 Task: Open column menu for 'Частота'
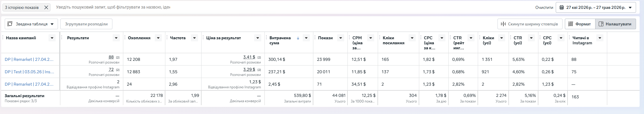194,38
